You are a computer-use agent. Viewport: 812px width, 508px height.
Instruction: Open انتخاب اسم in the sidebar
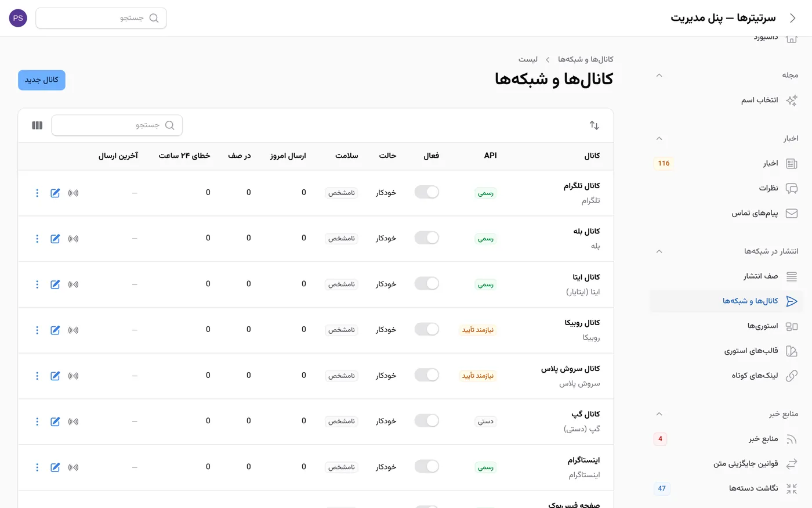[726, 100]
